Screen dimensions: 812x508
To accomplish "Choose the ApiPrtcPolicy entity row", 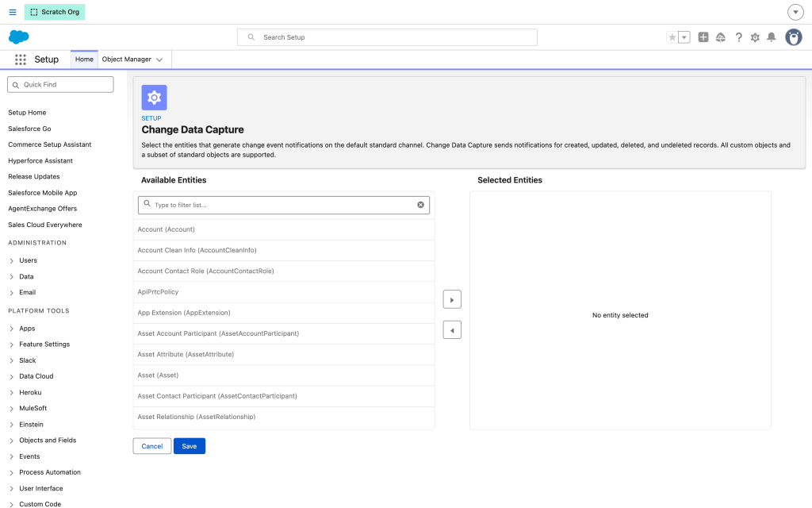I will 284,292.
